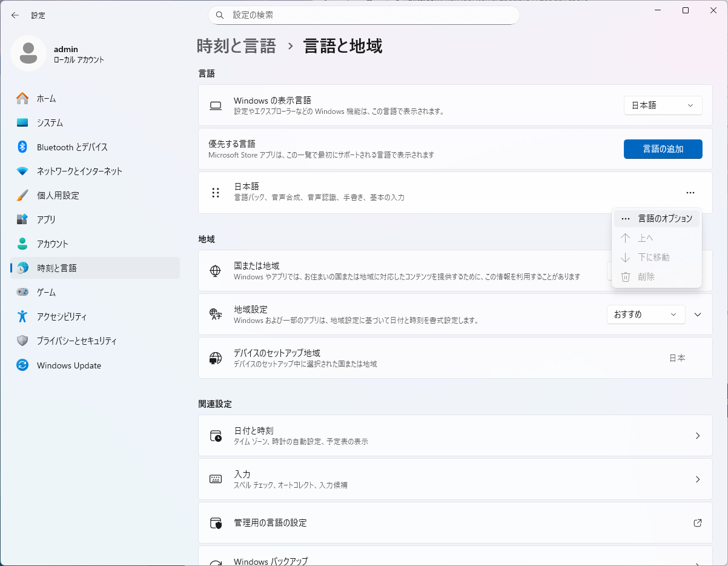Expand the 地域設定 row chevron
This screenshot has width=728, height=566.
point(698,315)
